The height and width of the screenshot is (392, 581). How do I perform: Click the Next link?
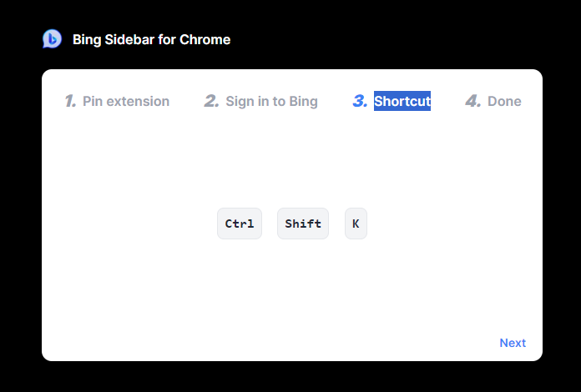(513, 343)
